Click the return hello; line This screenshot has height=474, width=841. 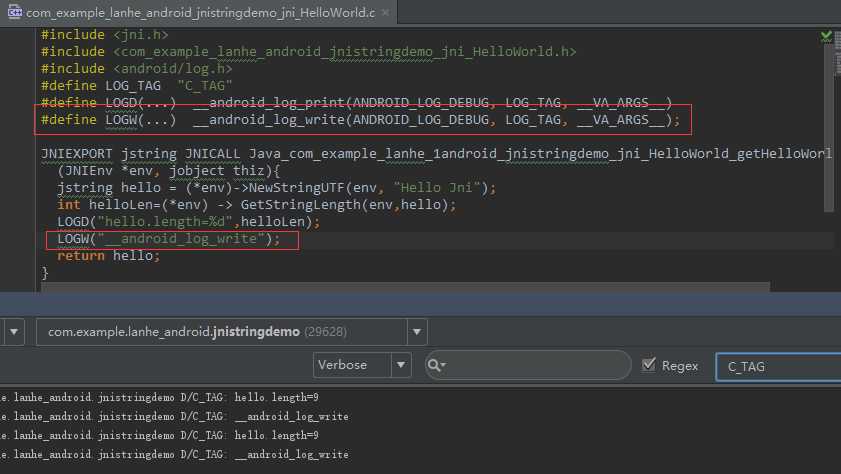point(108,256)
